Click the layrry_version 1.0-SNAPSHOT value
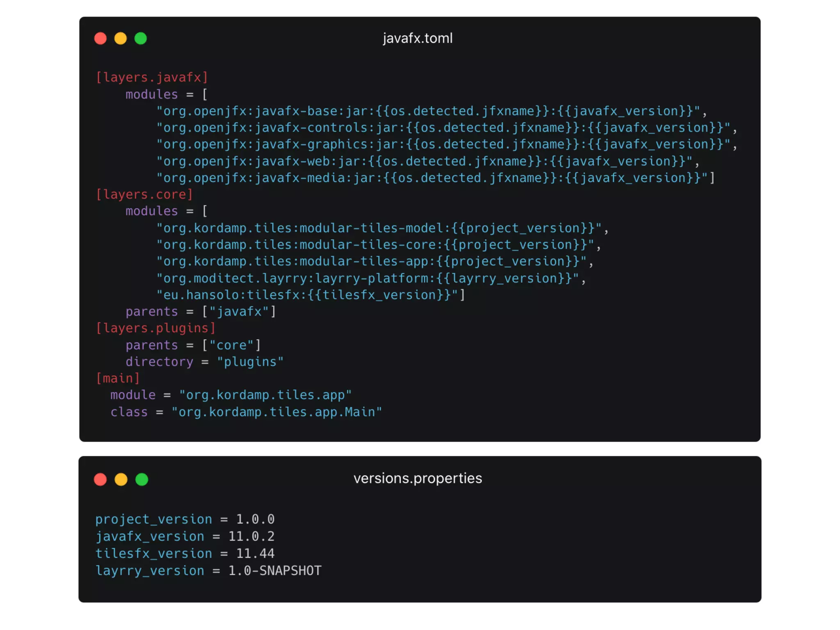This screenshot has height=630, width=840. click(275, 571)
